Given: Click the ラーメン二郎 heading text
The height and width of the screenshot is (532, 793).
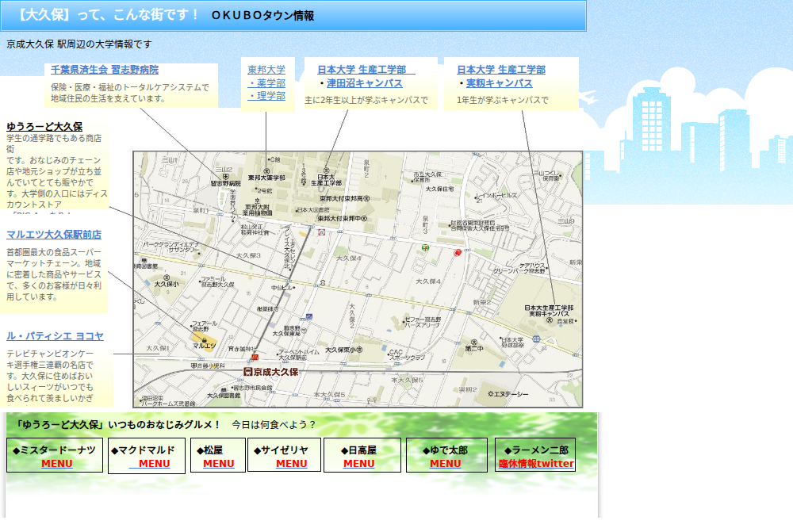Looking at the screenshot, I should (536, 450).
